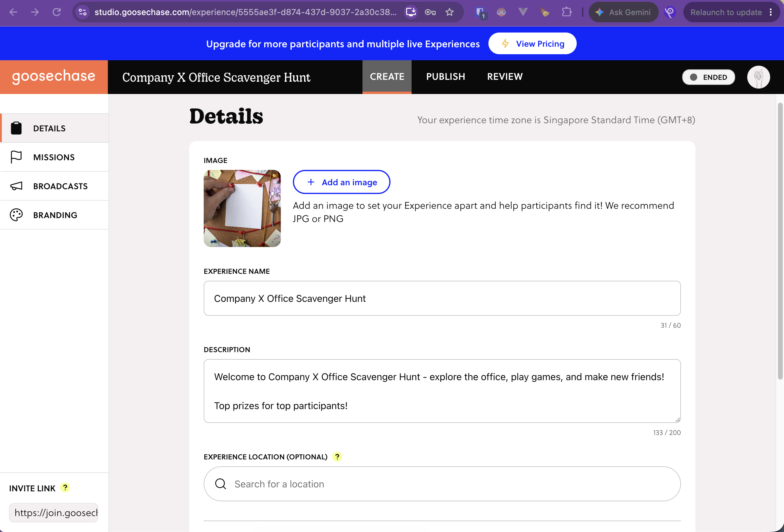This screenshot has width=784, height=532.
Task: Click the page vertical scrollbar
Action: (x=780, y=241)
